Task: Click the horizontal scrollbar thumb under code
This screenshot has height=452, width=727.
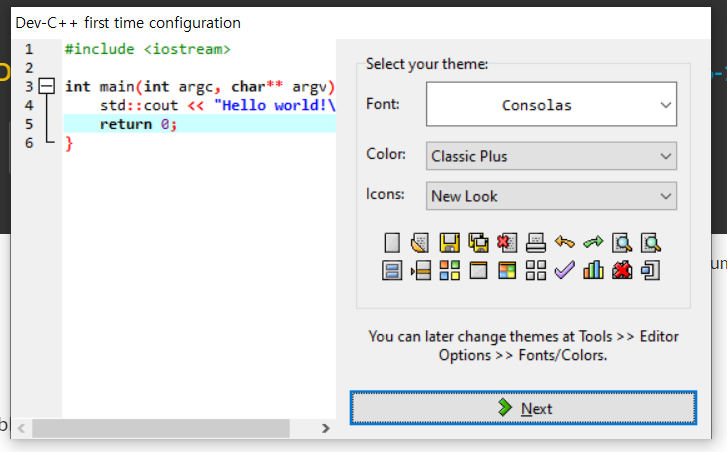Action: click(x=161, y=428)
